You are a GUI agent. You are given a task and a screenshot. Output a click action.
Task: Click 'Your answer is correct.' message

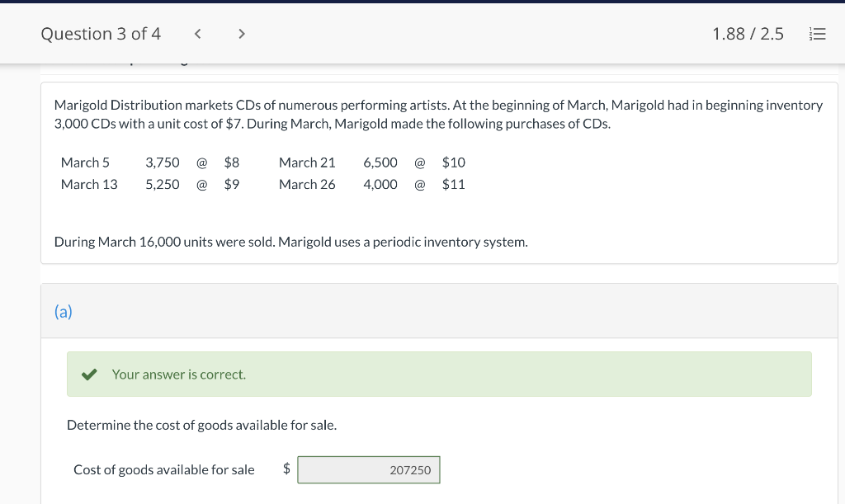(179, 374)
